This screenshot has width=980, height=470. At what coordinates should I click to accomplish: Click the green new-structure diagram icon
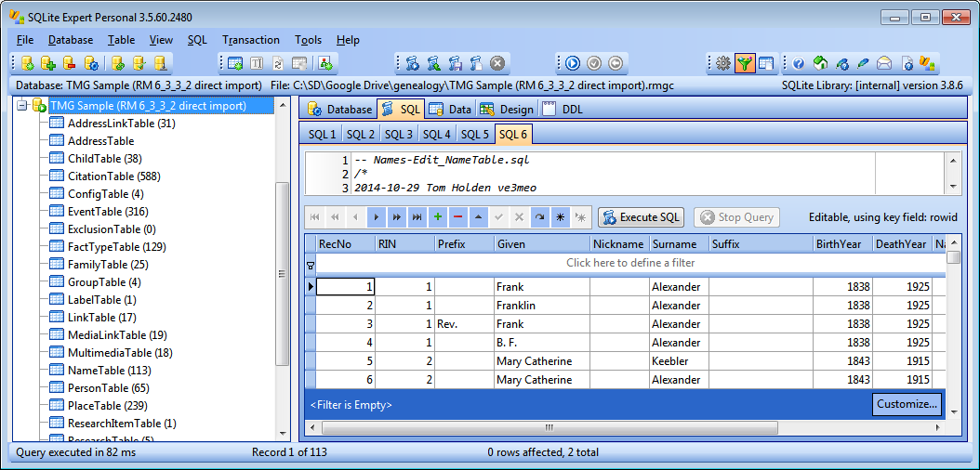tap(327, 63)
